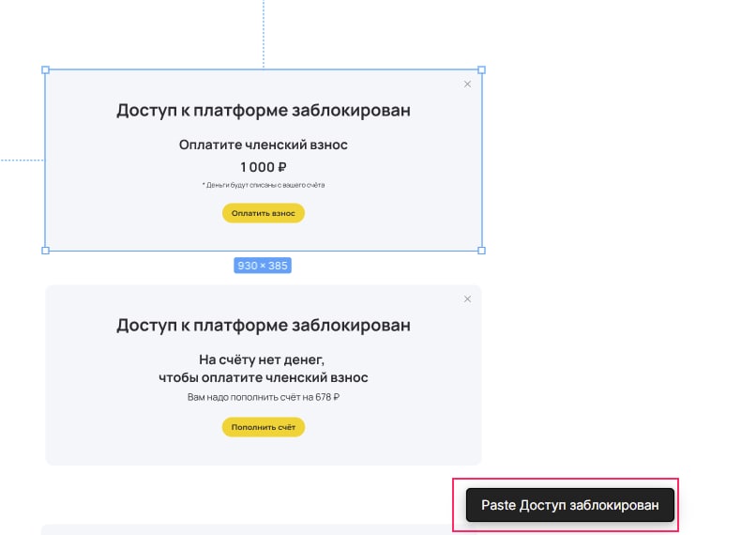Click the horizontal dotted guide left of frame
Viewport: 756px width, 535px height.
click(21, 160)
